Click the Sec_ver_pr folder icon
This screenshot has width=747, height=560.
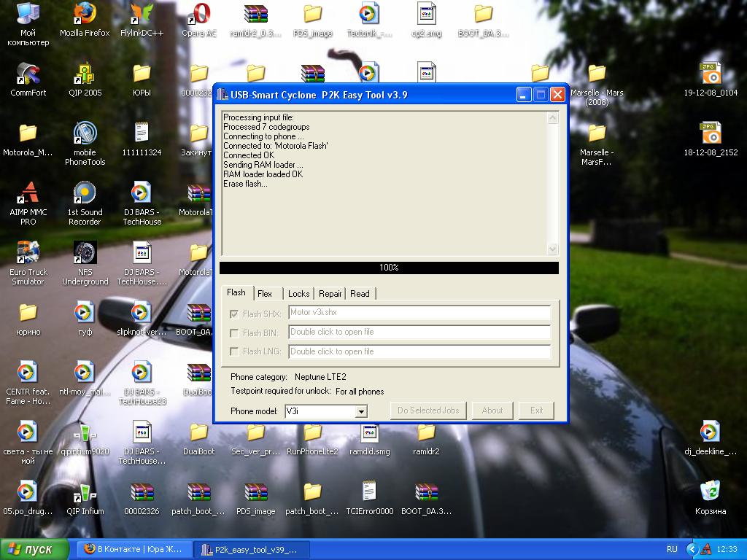click(x=256, y=438)
